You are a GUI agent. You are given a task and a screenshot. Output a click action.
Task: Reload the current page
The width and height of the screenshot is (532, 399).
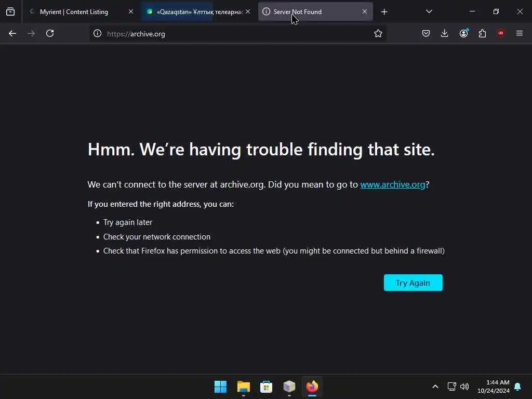click(x=50, y=33)
